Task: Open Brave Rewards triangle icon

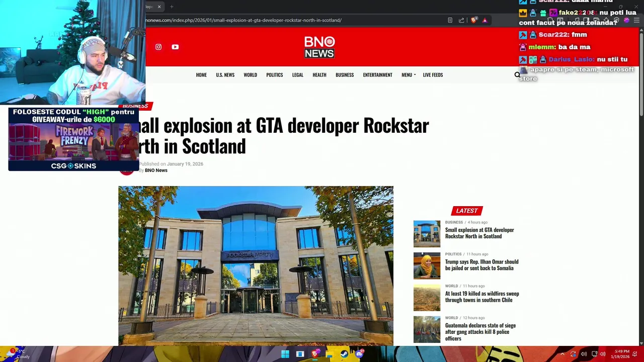Action: tap(485, 20)
